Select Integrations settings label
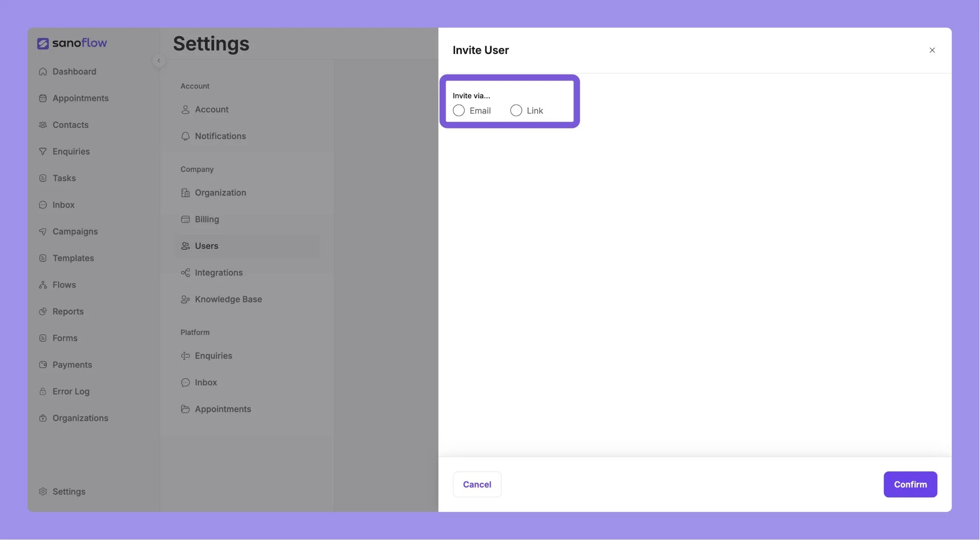Image resolution: width=980 pixels, height=540 pixels. (218, 273)
